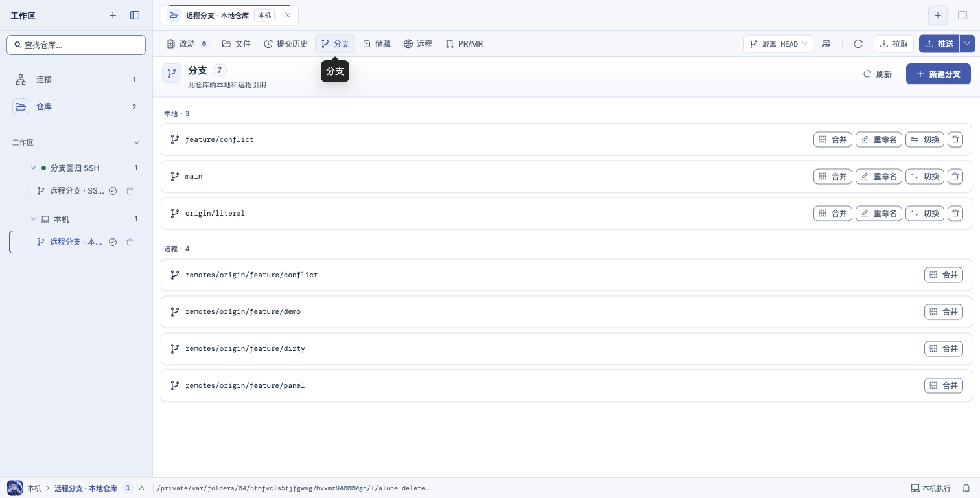
Task: Open notifications bell in the status bar
Action: click(x=966, y=488)
